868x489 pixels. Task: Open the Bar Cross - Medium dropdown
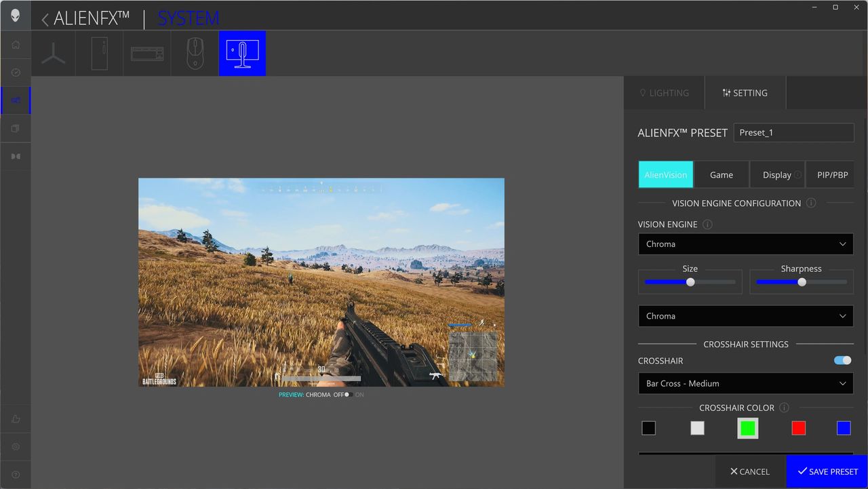(745, 384)
